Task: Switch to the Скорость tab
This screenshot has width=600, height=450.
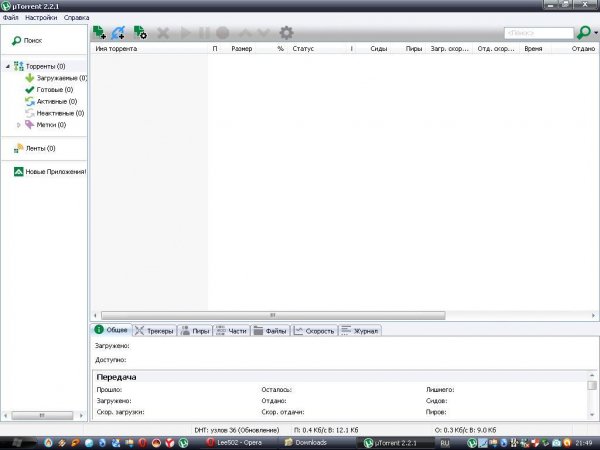Action: point(314,331)
